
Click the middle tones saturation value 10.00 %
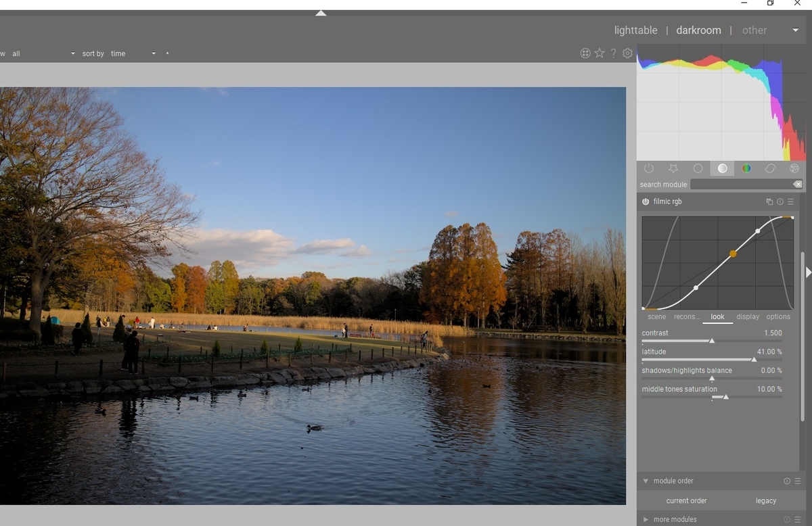pyautogui.click(x=769, y=389)
